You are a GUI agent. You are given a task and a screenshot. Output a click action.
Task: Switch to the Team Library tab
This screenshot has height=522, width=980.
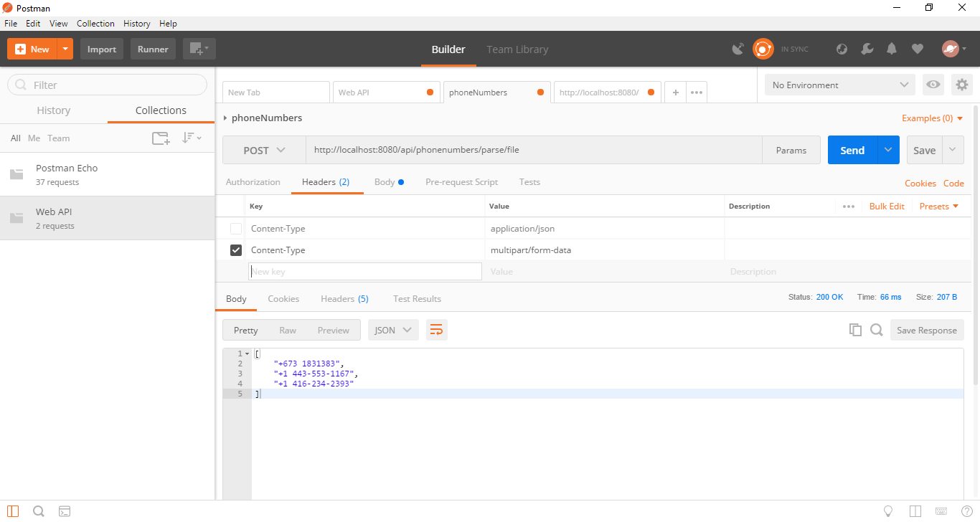[517, 49]
